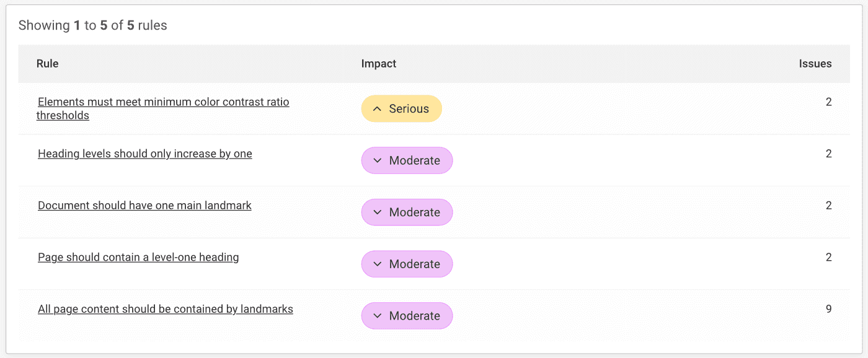Click the Rule column header

click(48, 64)
